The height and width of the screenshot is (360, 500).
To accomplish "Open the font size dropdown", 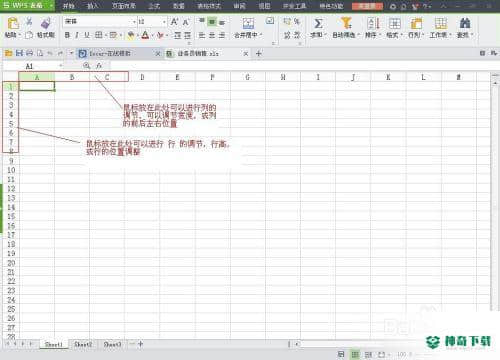I will (x=164, y=22).
